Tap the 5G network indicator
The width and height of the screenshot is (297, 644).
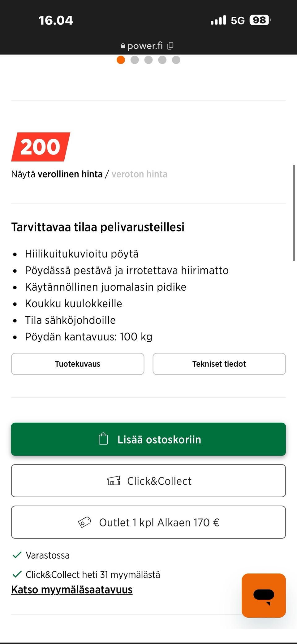coord(237,20)
